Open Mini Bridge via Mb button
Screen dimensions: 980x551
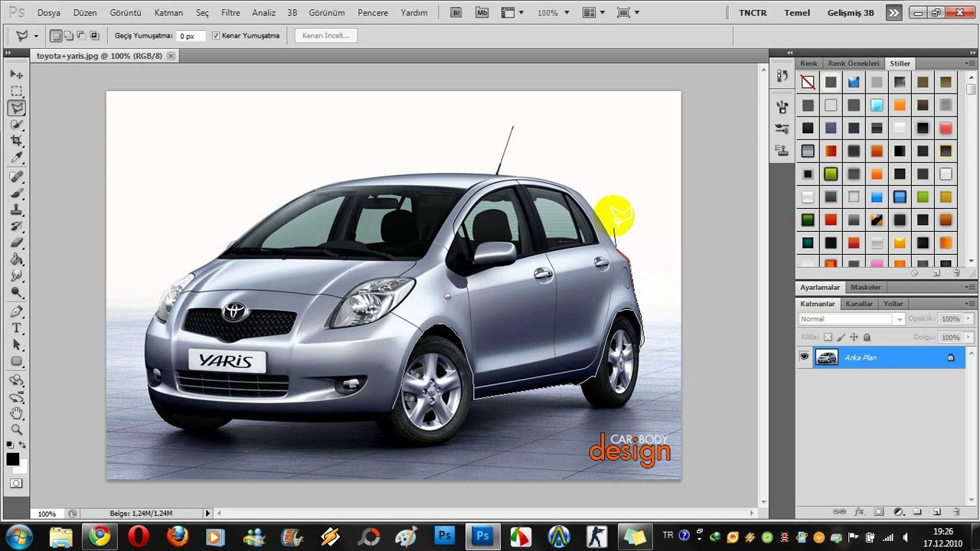tap(481, 13)
